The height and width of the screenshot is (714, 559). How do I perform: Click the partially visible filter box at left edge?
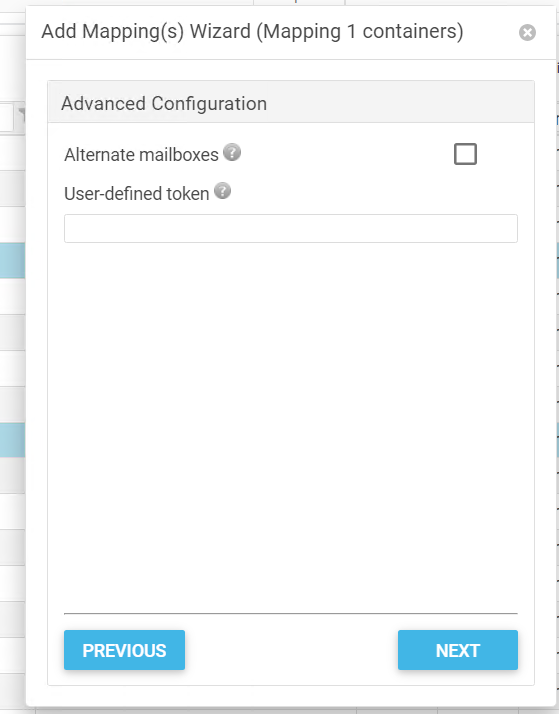[6, 117]
